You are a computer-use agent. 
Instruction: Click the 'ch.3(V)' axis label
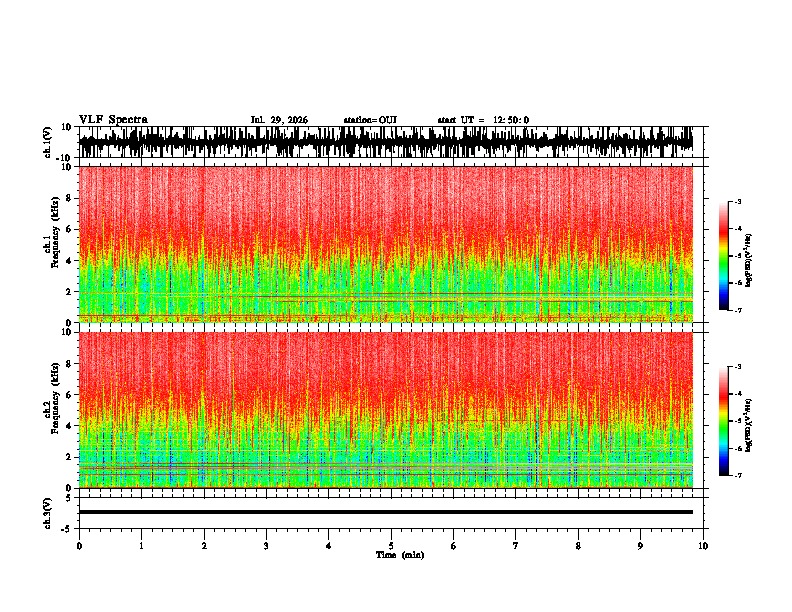[x=48, y=513]
